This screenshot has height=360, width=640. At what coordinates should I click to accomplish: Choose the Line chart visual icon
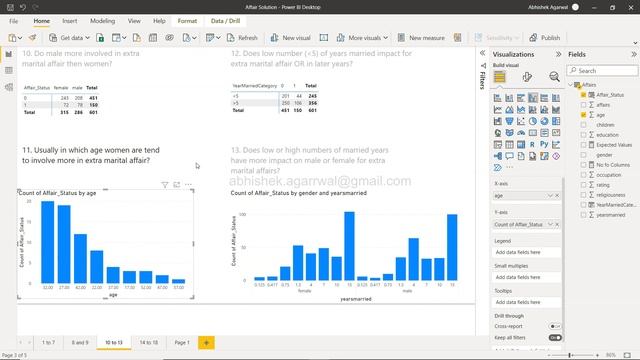[x=498, y=110]
